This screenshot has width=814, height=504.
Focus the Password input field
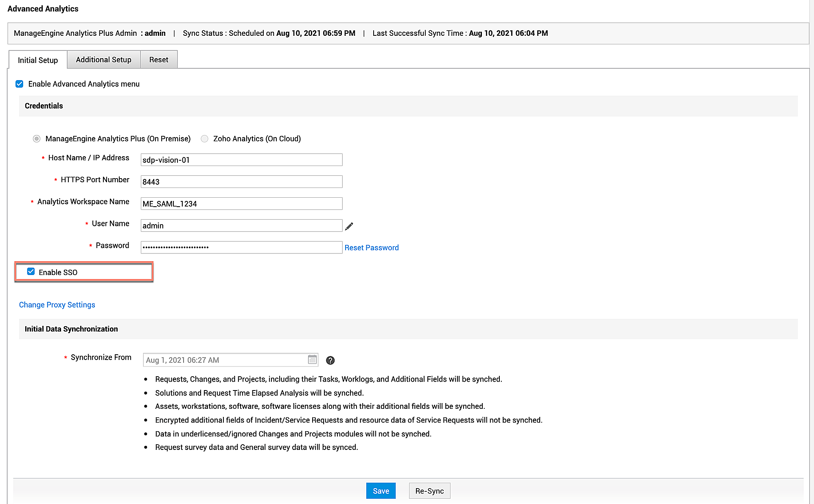point(241,247)
